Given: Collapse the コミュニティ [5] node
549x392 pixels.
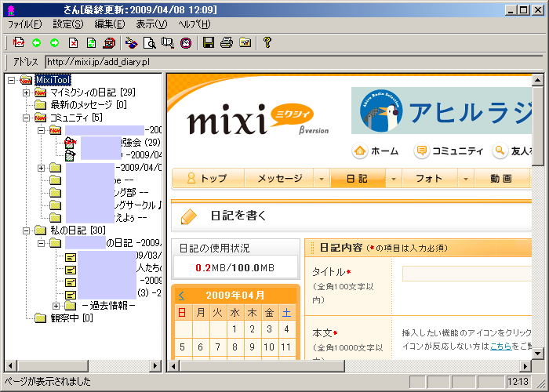Looking at the screenshot, I should click(x=26, y=118).
